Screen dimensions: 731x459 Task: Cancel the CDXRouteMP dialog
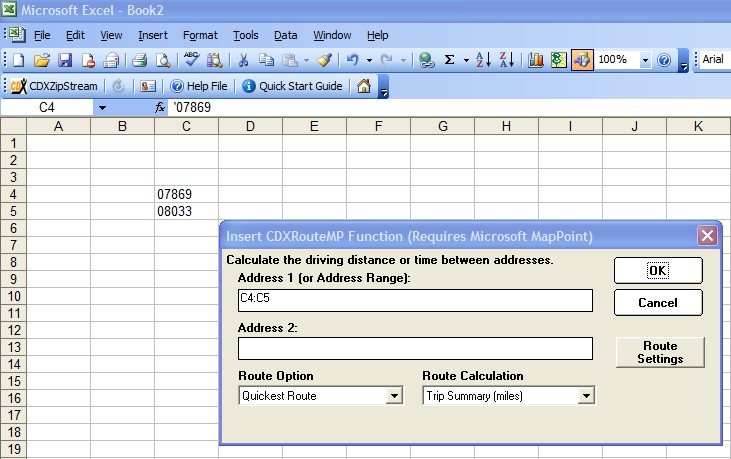point(658,302)
